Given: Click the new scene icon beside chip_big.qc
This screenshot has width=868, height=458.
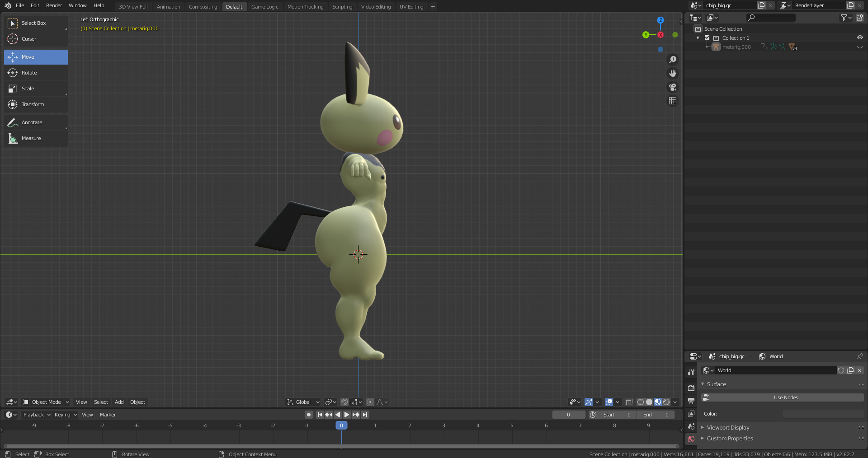Looking at the screenshot, I should click(761, 5).
